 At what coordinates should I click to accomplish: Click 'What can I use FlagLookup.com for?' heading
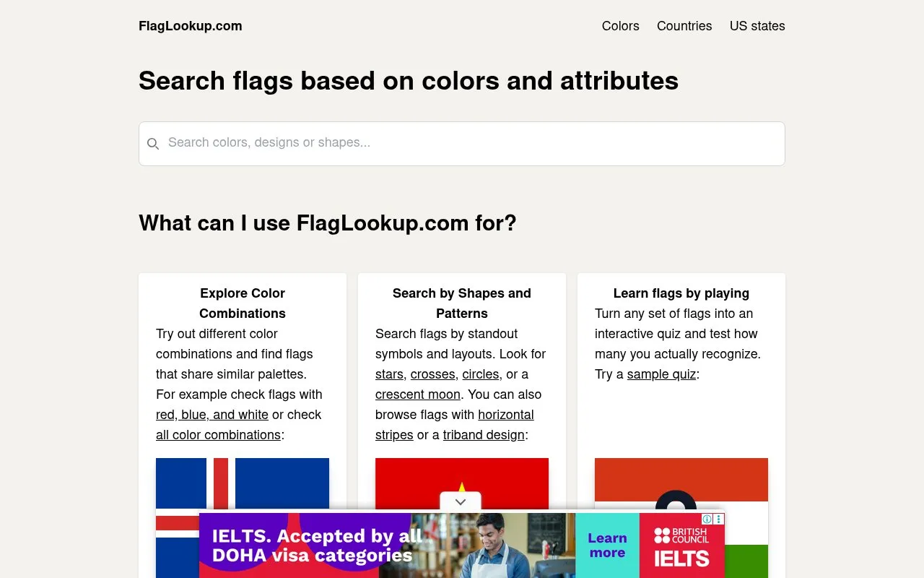[328, 223]
